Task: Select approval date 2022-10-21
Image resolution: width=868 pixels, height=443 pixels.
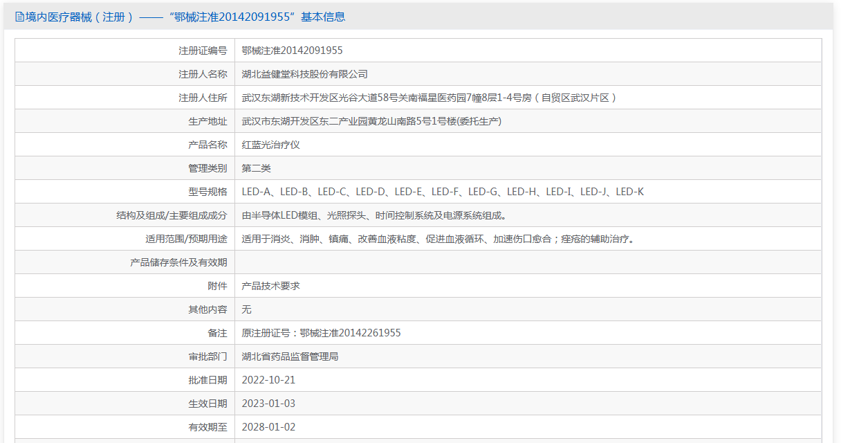Action: pos(268,380)
